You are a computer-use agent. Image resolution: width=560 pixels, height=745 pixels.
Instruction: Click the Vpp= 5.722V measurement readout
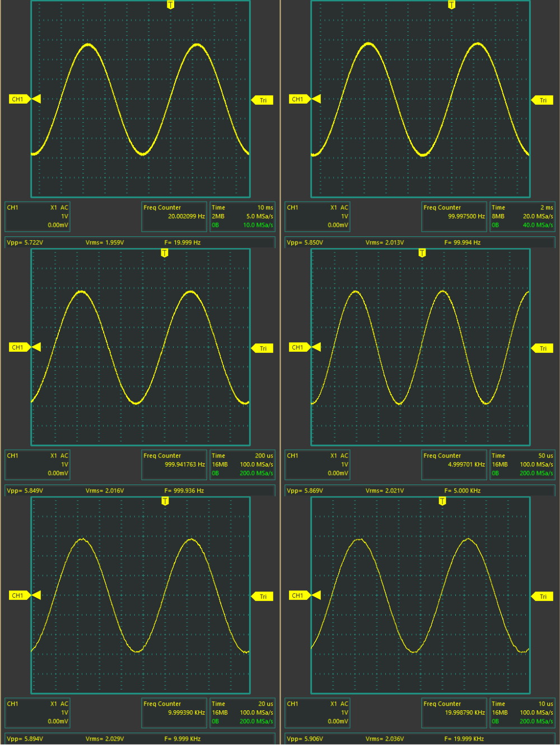25,243
